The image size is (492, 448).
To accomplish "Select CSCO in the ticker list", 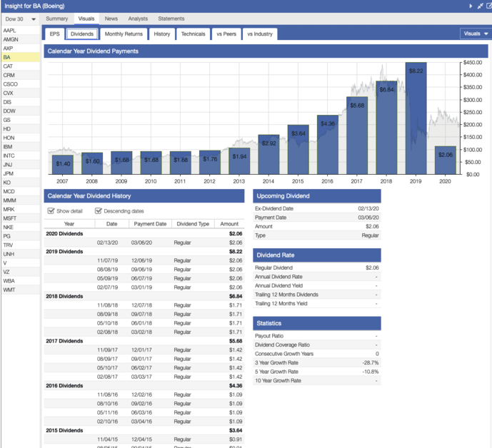I will (21, 84).
